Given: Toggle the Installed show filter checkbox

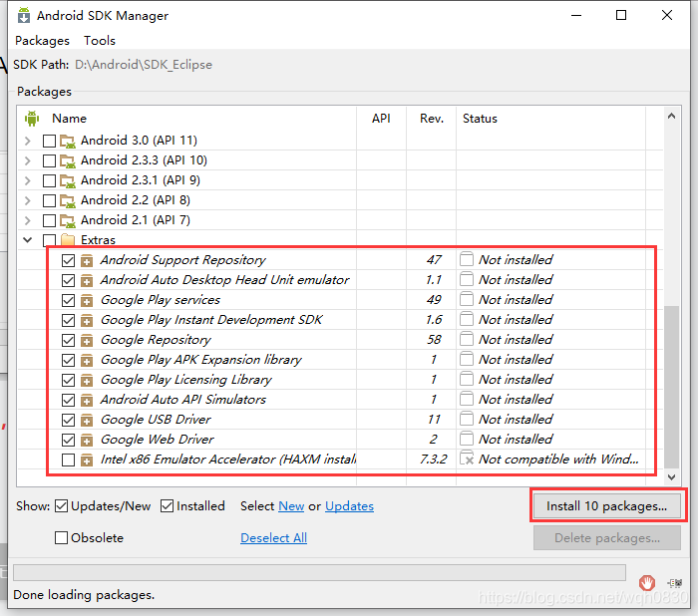Looking at the screenshot, I should [x=167, y=506].
